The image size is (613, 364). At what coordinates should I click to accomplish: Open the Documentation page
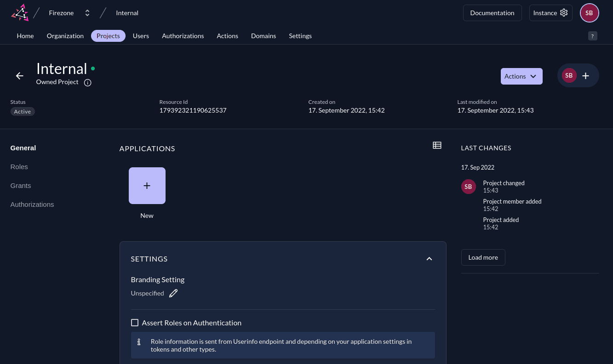[492, 12]
